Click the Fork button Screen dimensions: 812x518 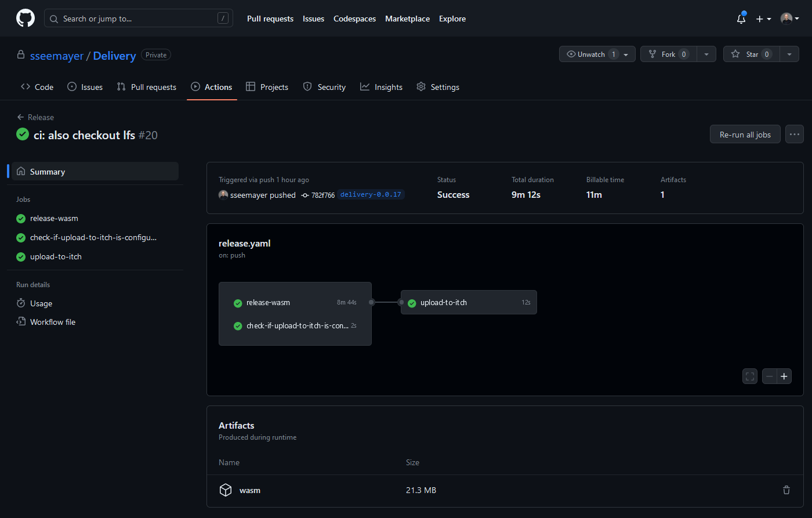[668, 54]
